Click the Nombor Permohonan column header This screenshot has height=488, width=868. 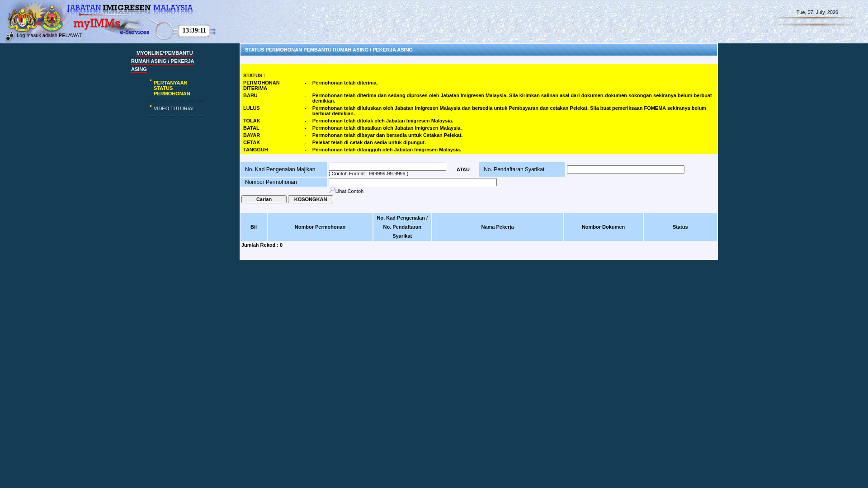tap(320, 227)
